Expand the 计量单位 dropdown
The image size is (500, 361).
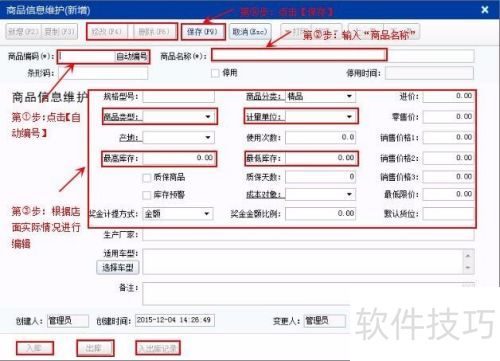[x=349, y=117]
